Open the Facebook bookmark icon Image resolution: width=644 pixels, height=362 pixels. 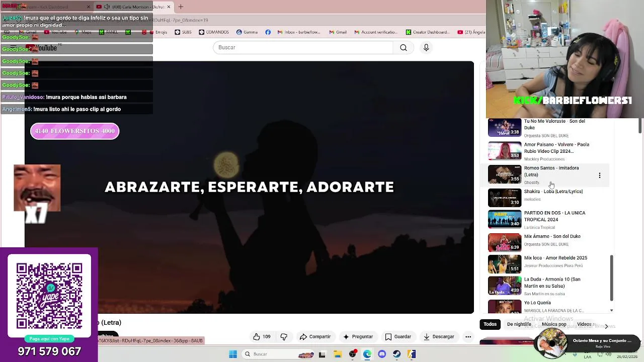click(x=268, y=32)
